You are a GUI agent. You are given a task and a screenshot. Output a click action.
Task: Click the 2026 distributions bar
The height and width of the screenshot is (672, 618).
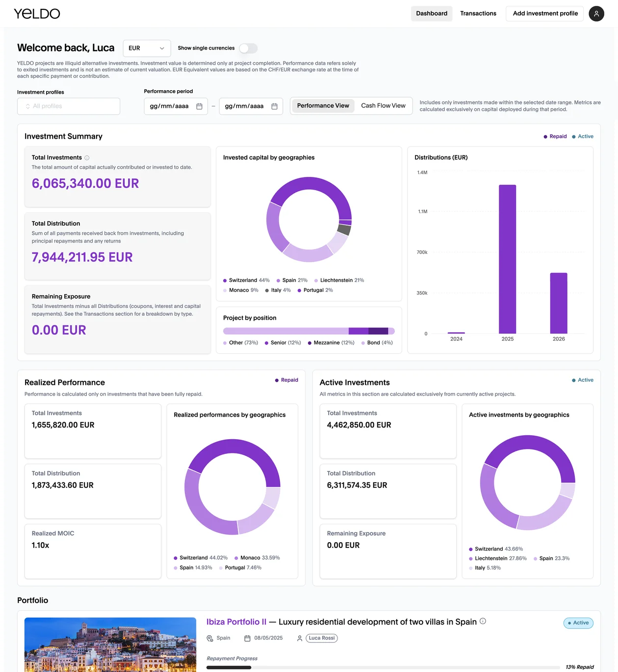(x=559, y=303)
